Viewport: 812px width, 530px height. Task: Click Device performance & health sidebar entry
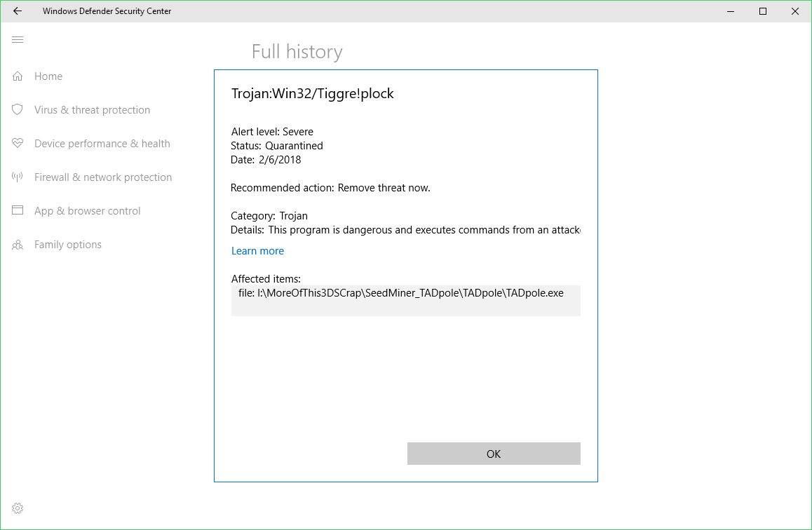[x=102, y=143]
